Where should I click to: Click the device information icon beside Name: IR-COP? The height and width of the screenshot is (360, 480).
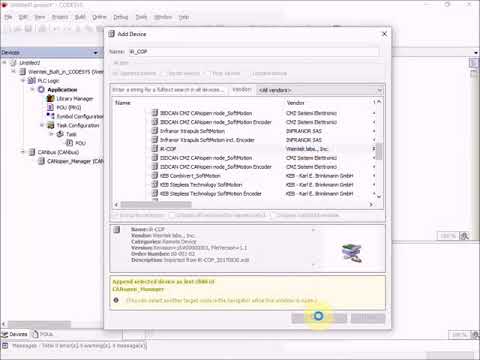pyautogui.click(x=117, y=230)
